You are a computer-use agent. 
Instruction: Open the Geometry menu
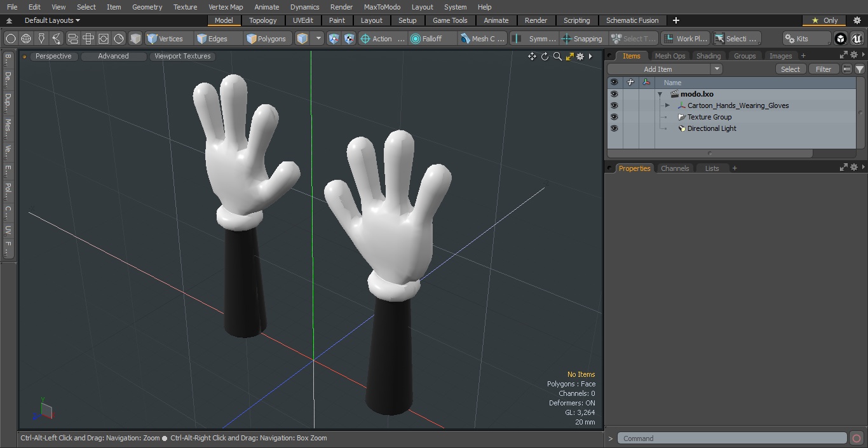pyautogui.click(x=147, y=7)
